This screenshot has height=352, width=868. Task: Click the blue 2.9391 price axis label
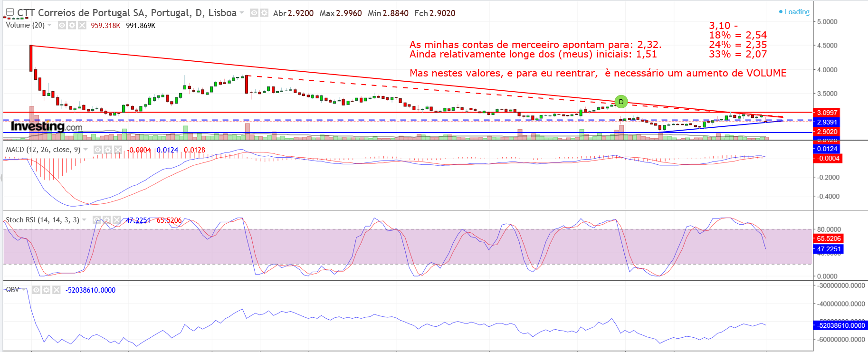coord(827,122)
